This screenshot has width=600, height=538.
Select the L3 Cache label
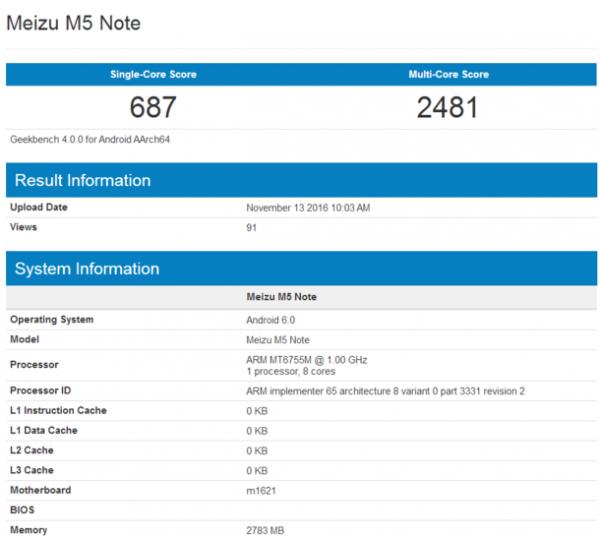tap(31, 470)
